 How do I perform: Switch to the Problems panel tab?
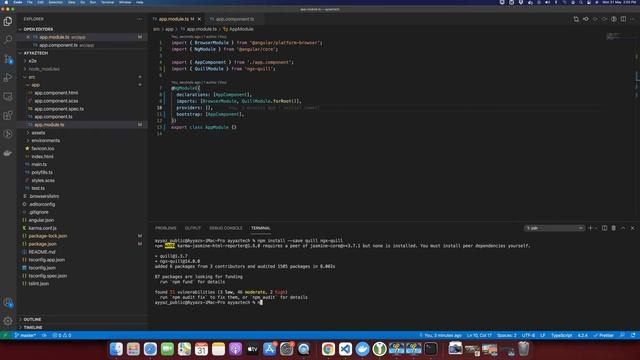(165, 228)
